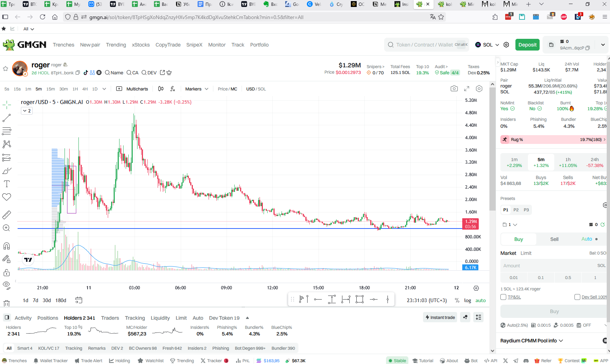The width and height of the screenshot is (610, 364).
Task: Select the ruler measure tool
Action: point(7,215)
